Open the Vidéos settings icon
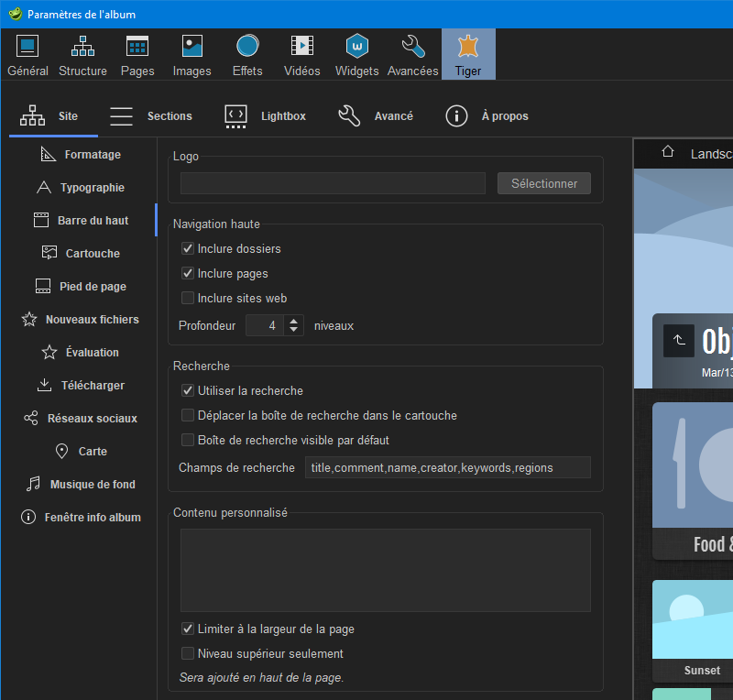This screenshot has height=700, width=733. click(x=302, y=54)
